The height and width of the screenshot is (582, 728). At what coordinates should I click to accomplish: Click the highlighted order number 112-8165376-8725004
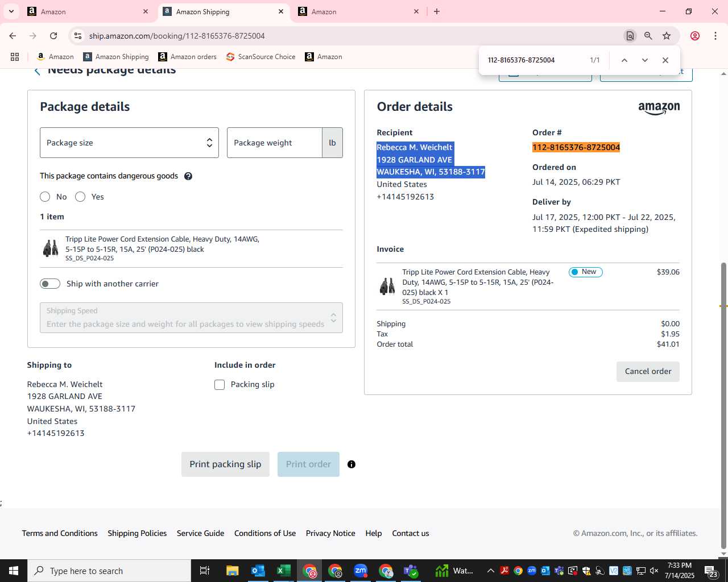click(x=576, y=147)
